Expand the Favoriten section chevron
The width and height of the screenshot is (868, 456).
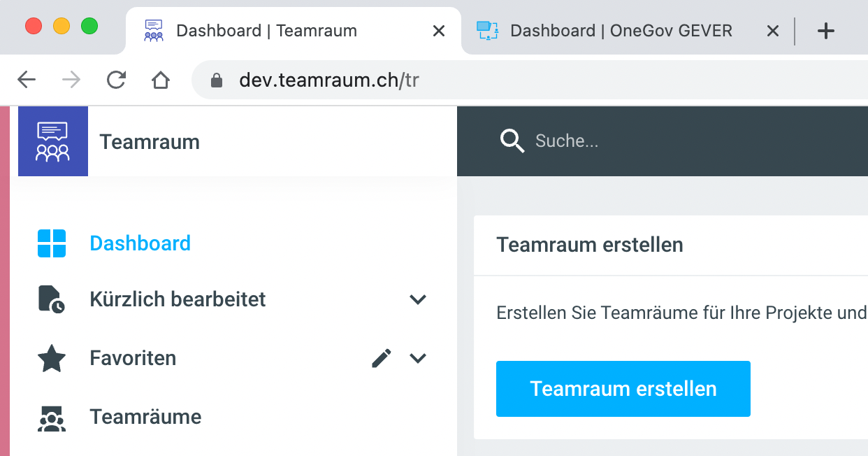pyautogui.click(x=418, y=359)
